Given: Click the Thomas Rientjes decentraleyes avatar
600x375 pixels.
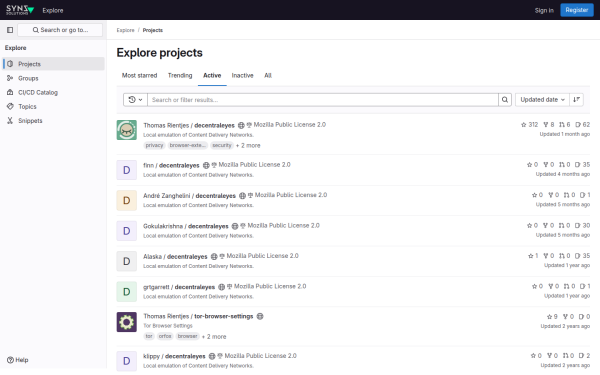Looking at the screenshot, I should (x=127, y=130).
